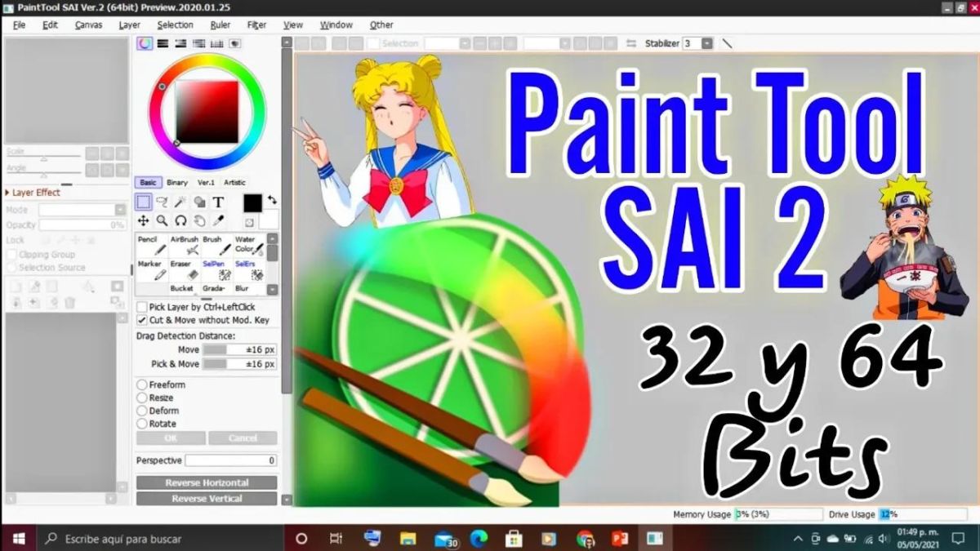Select the Eyedropper color picker tool
Image resolution: width=980 pixels, height=551 pixels.
click(x=218, y=220)
